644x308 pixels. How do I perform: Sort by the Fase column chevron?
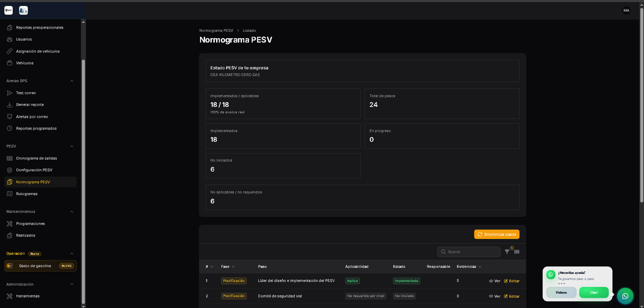pos(233,267)
